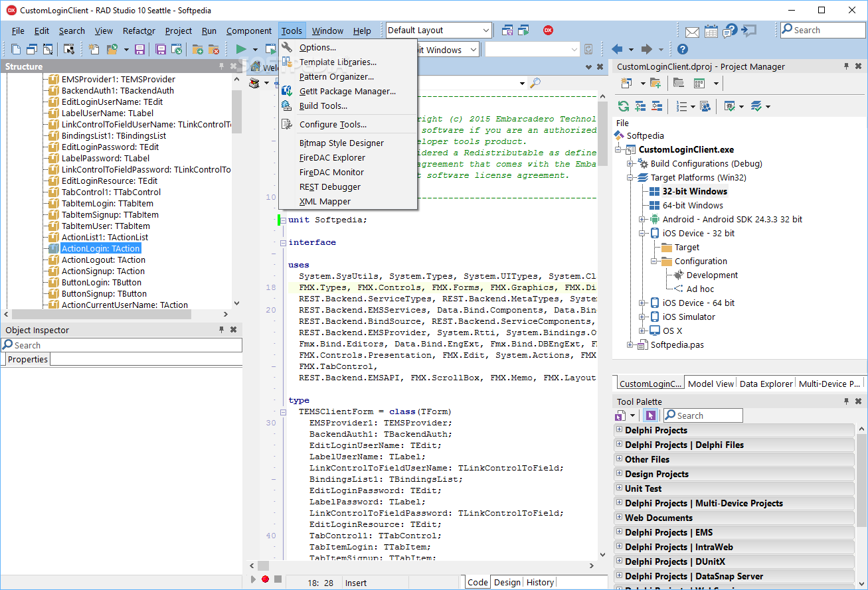Click the blue Help question mark icon
Image resolution: width=868 pixels, height=590 pixels.
tap(683, 49)
